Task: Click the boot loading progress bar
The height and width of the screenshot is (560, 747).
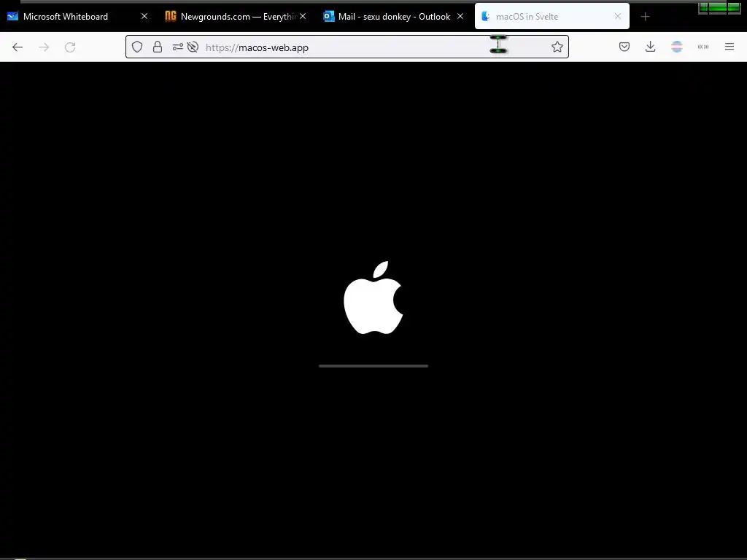Action: (x=373, y=366)
